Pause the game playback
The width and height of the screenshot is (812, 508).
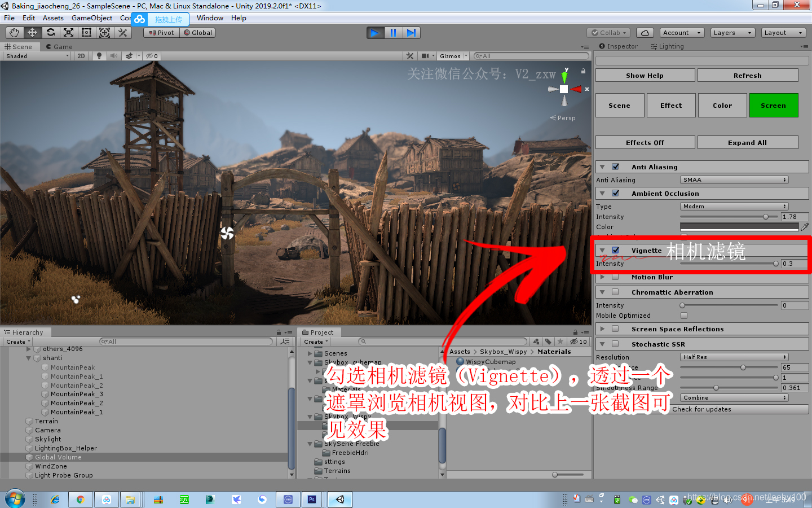[393, 33]
